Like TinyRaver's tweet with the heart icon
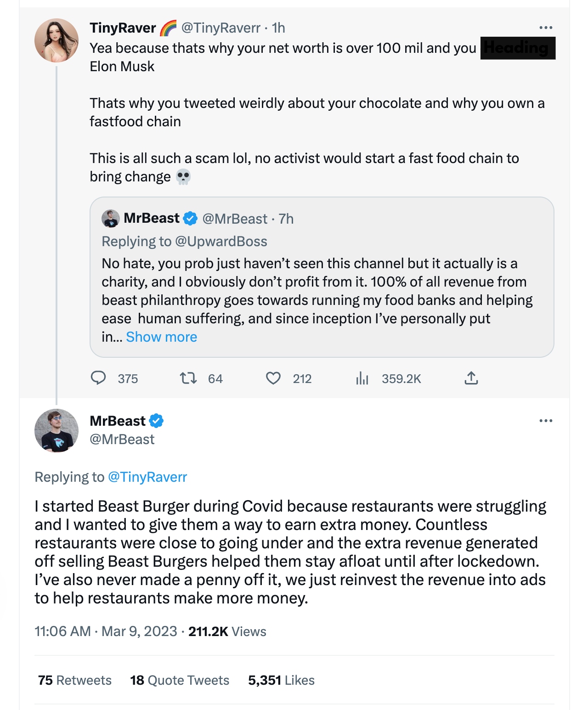This screenshot has height=710, width=588. (273, 378)
